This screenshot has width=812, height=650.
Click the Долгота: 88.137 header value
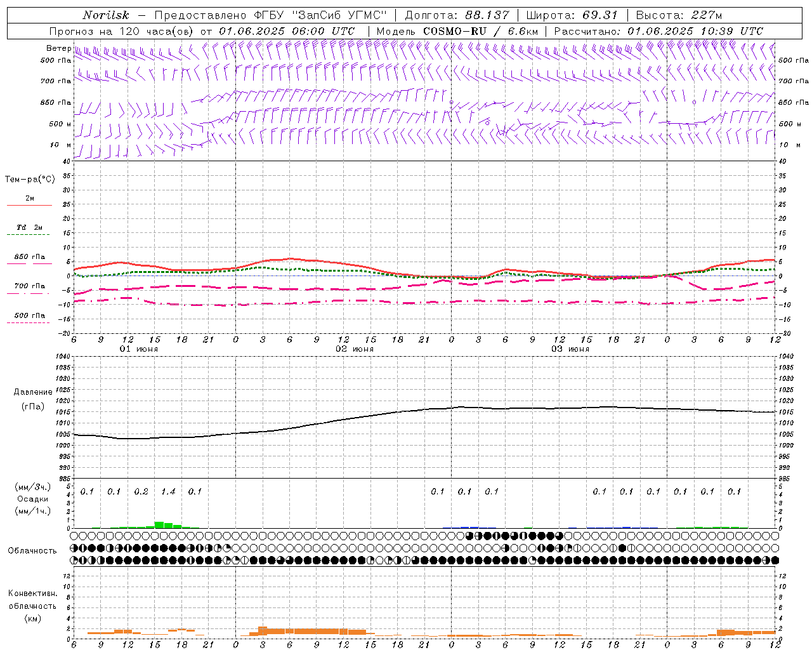(456, 15)
